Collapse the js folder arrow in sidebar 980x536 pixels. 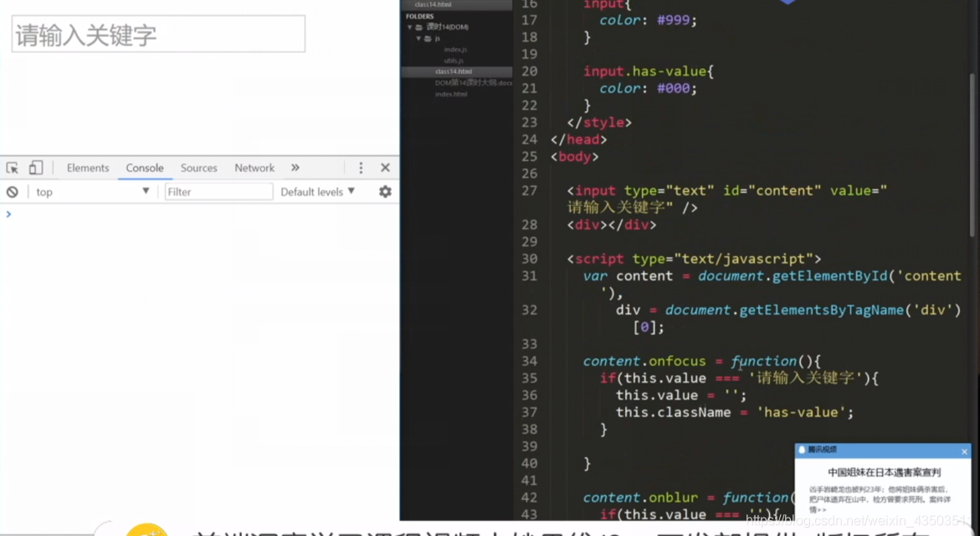418,39
